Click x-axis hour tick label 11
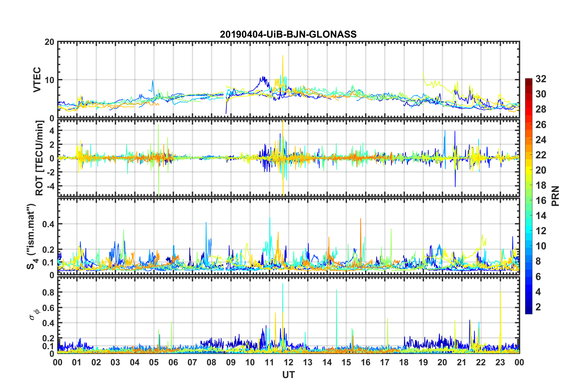The width and height of the screenshot is (577, 392). pyautogui.click(x=269, y=363)
